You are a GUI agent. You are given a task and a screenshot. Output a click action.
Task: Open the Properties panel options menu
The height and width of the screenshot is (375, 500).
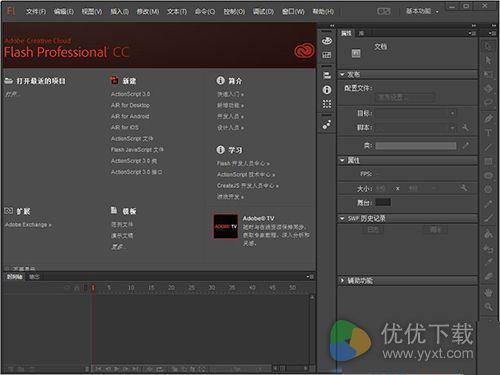(472, 33)
